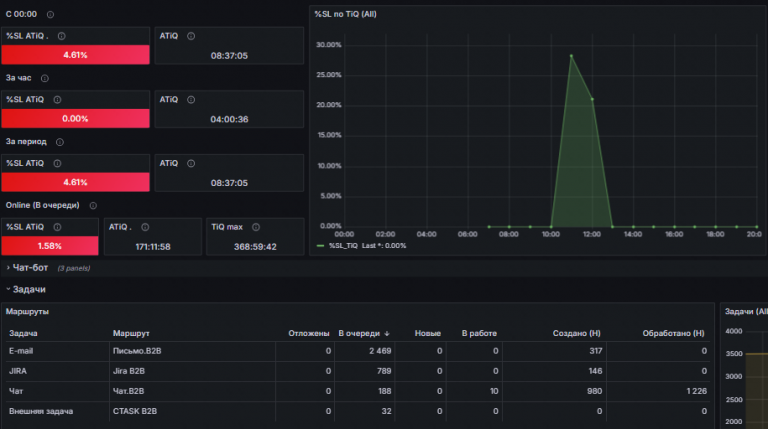
Task: Click the Jira B2B route cell
Action: [129, 371]
